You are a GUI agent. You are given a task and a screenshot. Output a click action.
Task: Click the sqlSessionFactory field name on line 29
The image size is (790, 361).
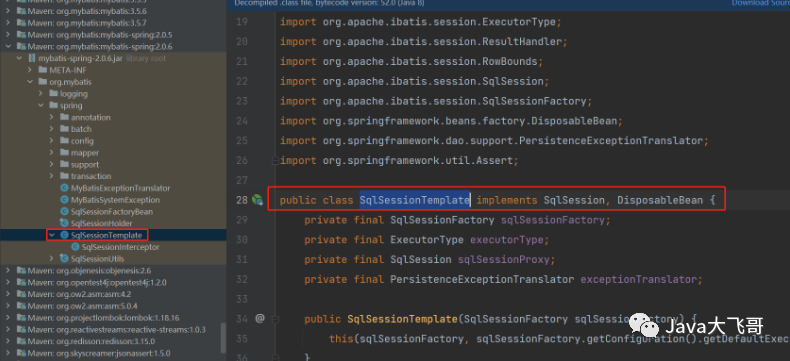coord(553,220)
